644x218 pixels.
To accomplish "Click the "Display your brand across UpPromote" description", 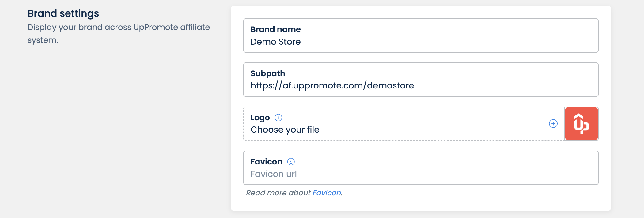I will 119,27.
